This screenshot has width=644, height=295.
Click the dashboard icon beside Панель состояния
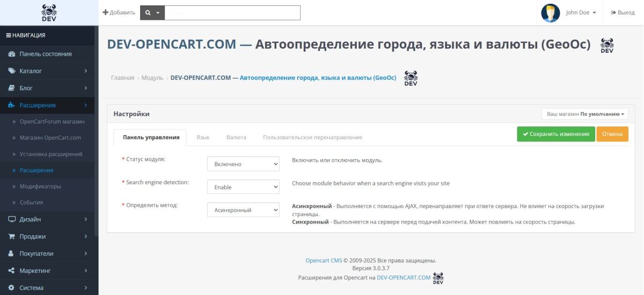[11, 54]
